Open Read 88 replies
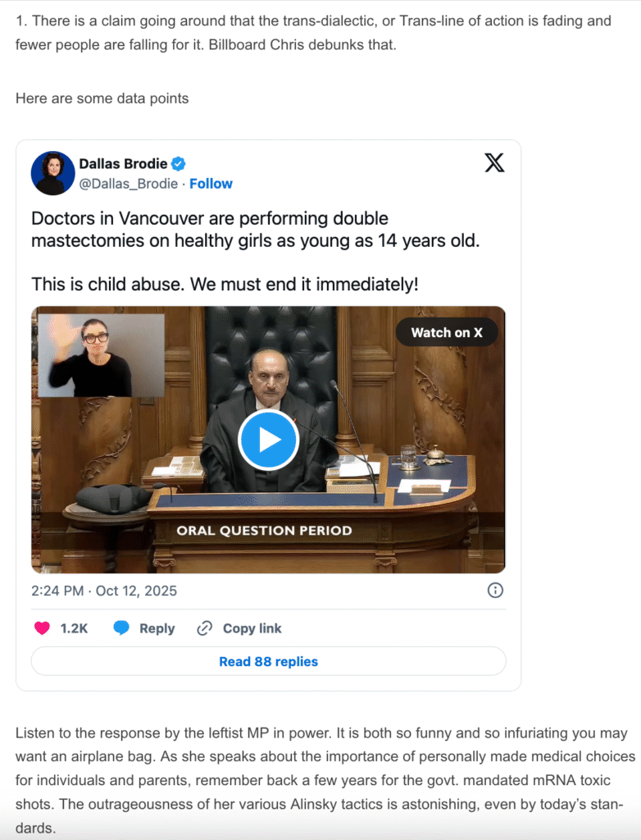 268,661
